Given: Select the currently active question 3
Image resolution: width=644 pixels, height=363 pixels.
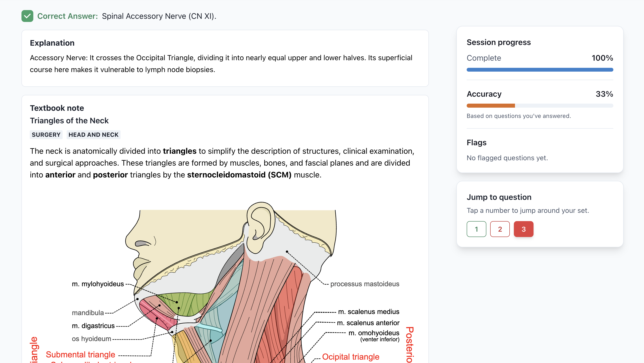Looking at the screenshot, I should [523, 229].
